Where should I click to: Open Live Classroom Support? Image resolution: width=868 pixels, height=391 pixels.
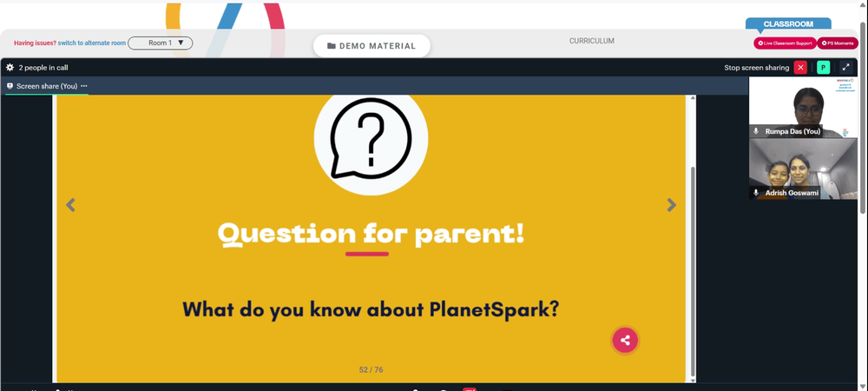pos(785,43)
